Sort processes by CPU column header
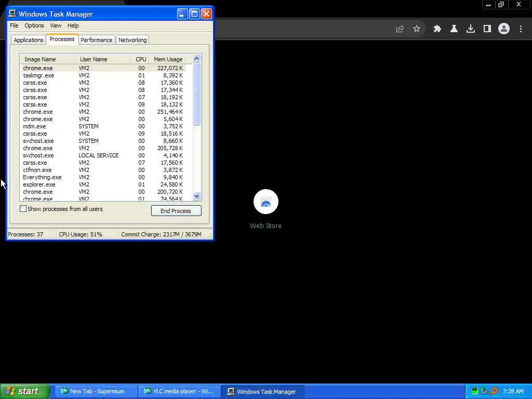 [140, 59]
